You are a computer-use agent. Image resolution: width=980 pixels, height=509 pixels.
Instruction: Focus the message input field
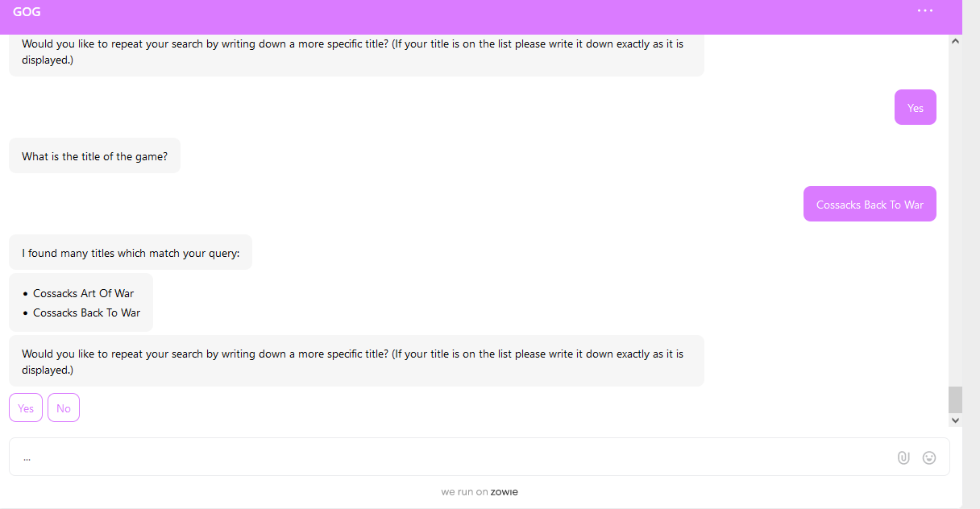(x=451, y=457)
